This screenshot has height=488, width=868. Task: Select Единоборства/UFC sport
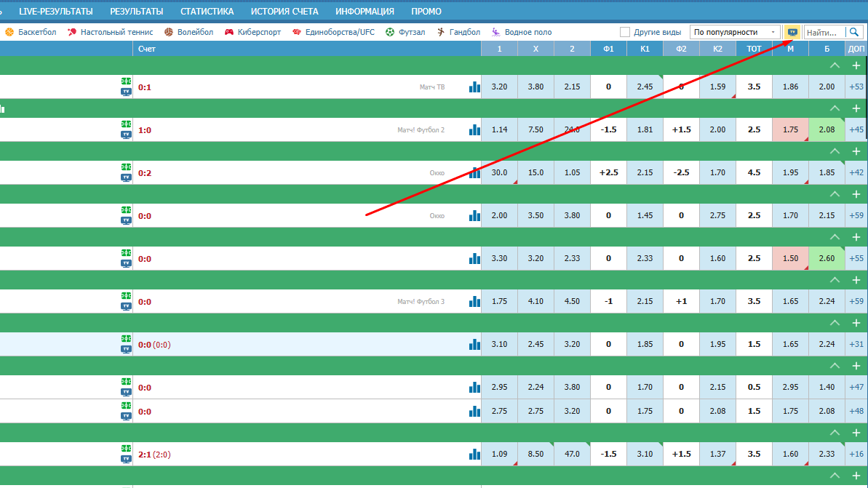pos(333,32)
